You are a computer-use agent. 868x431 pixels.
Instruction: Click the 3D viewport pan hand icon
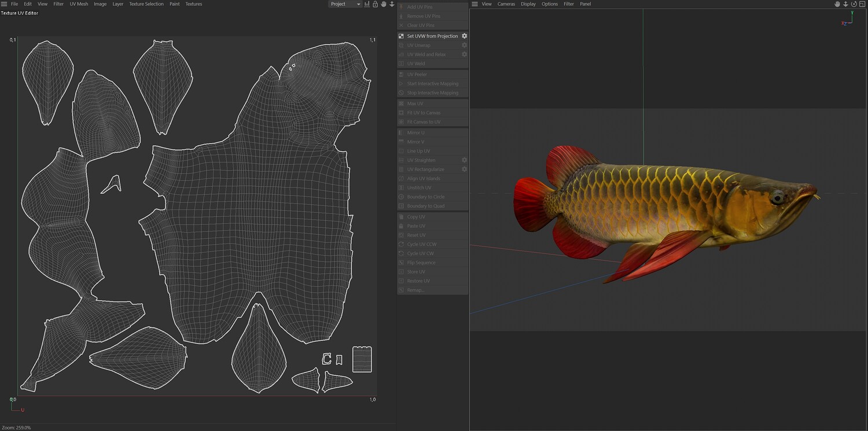[x=837, y=4]
